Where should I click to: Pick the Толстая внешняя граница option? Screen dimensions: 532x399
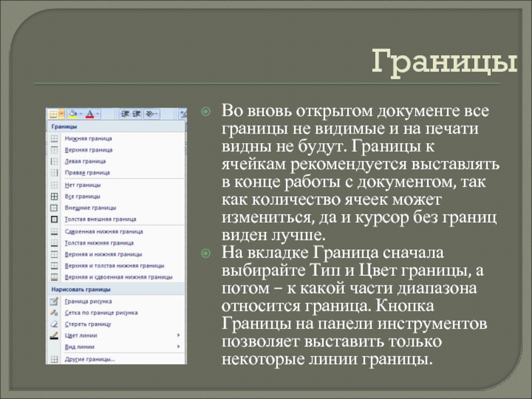[x=100, y=219]
